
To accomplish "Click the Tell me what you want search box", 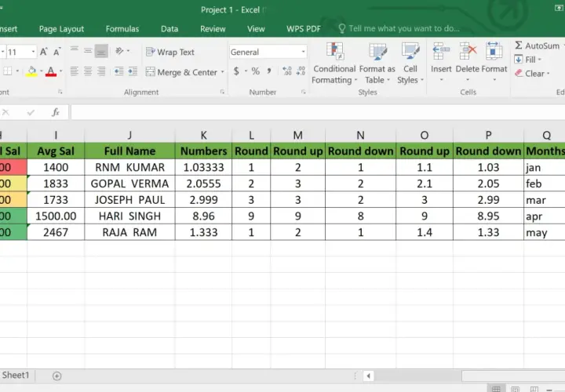I will point(399,28).
